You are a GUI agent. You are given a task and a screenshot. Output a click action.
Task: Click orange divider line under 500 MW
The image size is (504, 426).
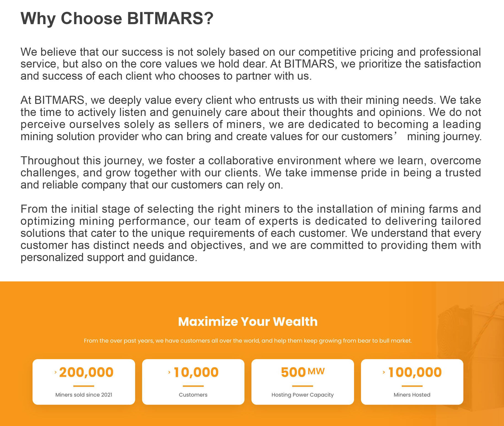[x=302, y=386]
